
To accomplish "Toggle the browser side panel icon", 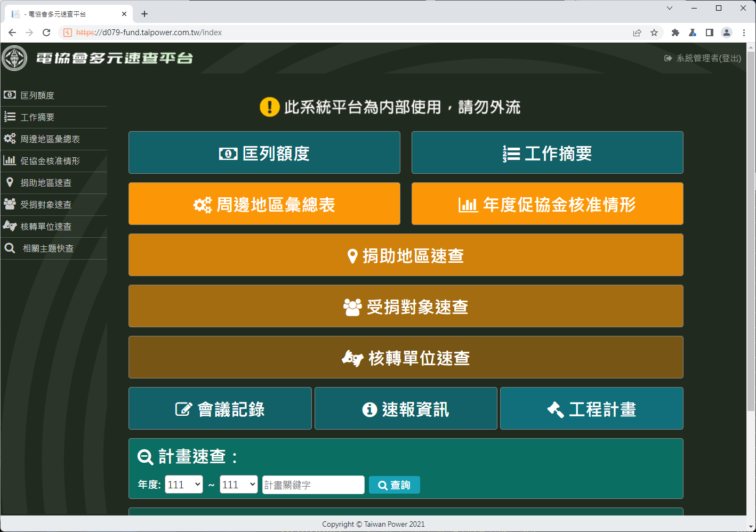I will 710,33.
